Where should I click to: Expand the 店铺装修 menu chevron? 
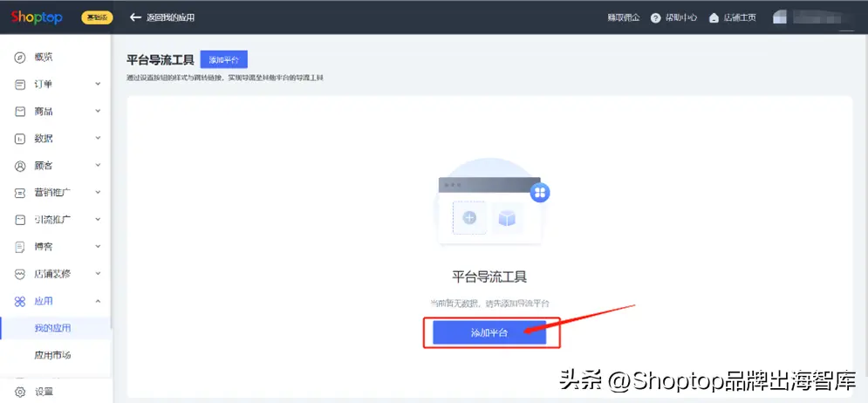98,274
